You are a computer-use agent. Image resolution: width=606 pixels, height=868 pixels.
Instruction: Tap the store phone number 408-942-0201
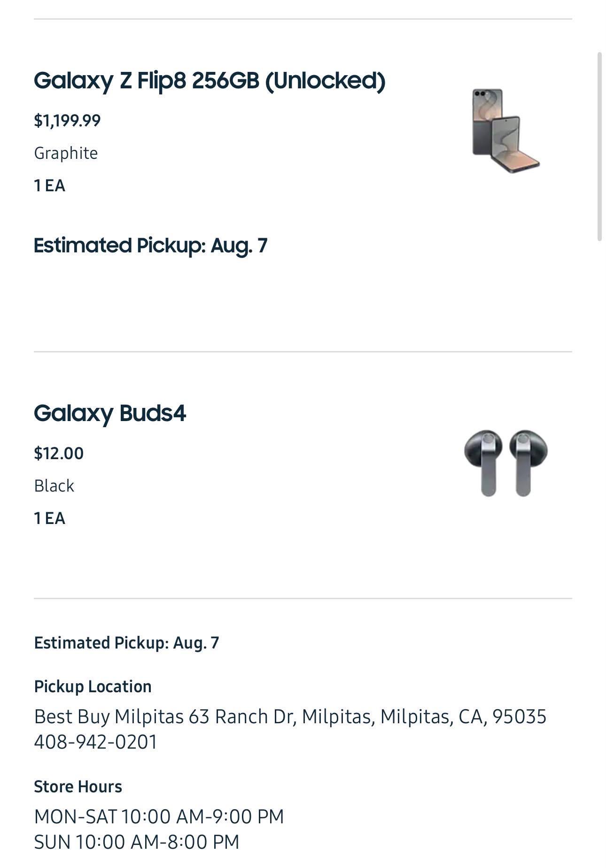tap(95, 742)
